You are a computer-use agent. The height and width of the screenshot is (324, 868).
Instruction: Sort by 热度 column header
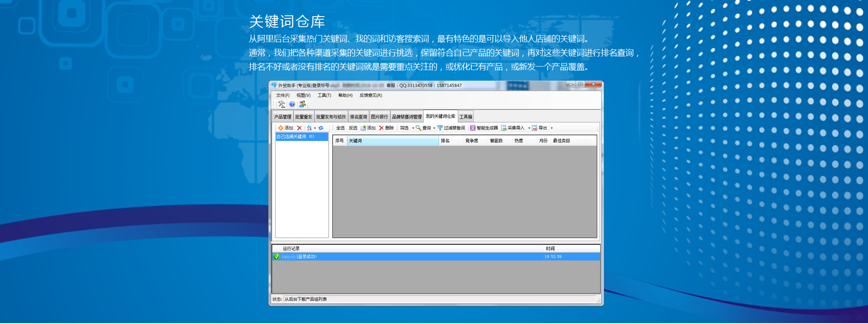coord(525,141)
